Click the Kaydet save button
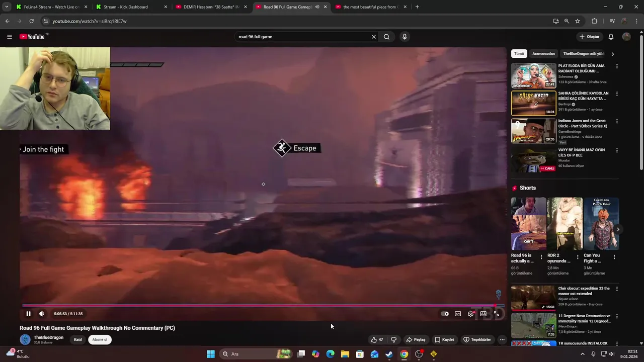This screenshot has height=362, width=644. [x=444, y=340]
